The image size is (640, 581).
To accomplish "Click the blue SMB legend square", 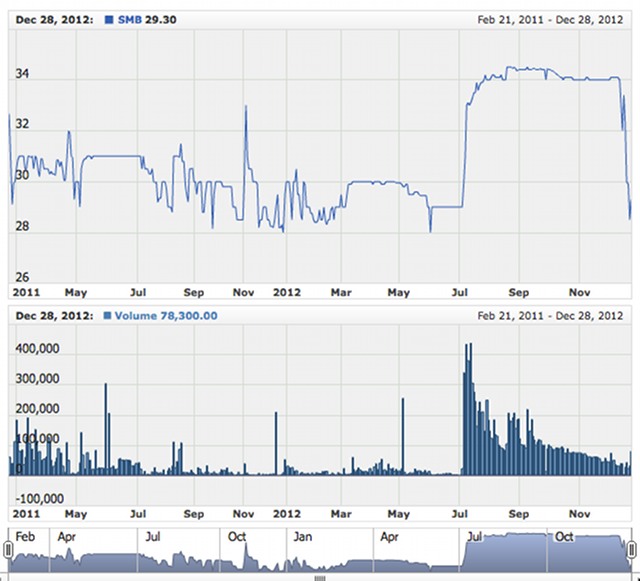I will 109,20.
